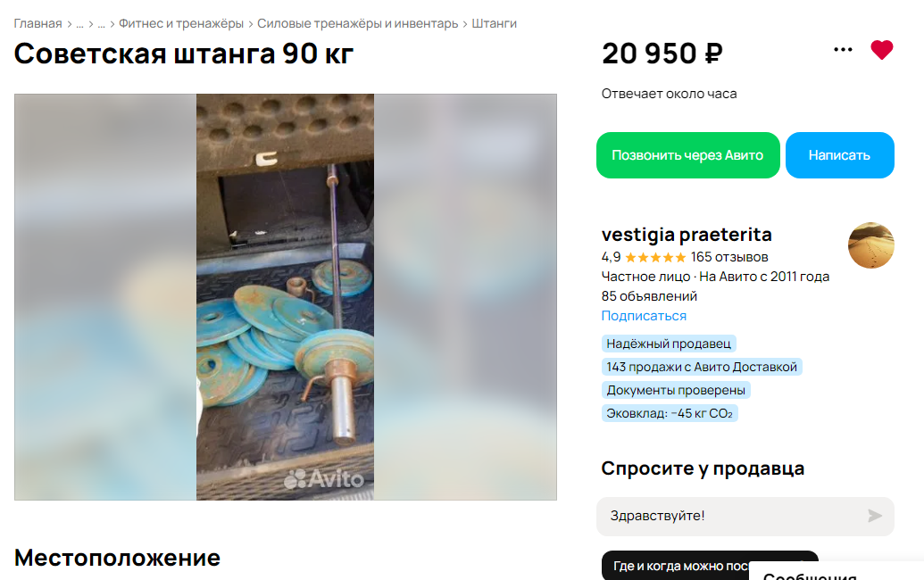Open the three-dot more options menu
Viewport: 924px width, 580px height.
point(843,49)
